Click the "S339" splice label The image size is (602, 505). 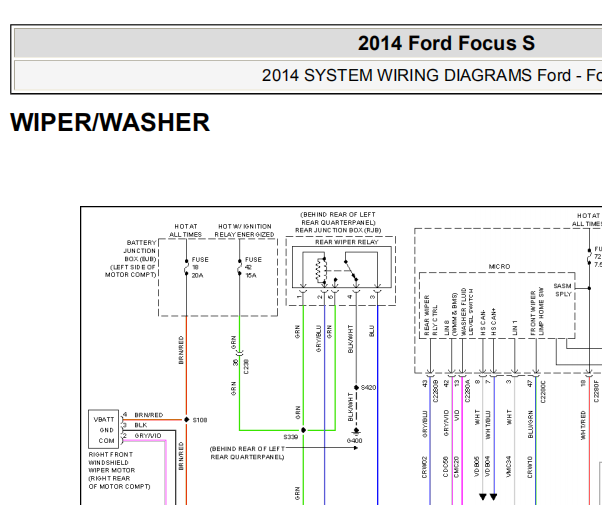291,437
